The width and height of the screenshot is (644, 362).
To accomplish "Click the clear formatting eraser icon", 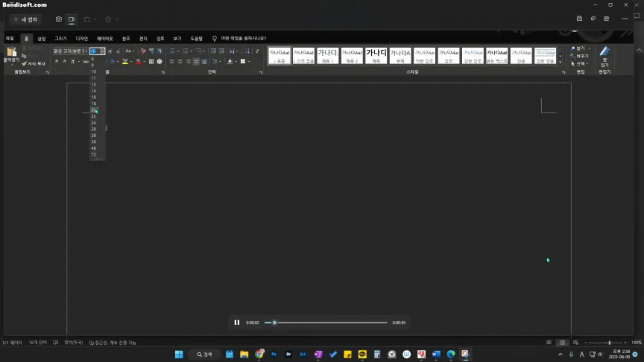I will [143, 51].
